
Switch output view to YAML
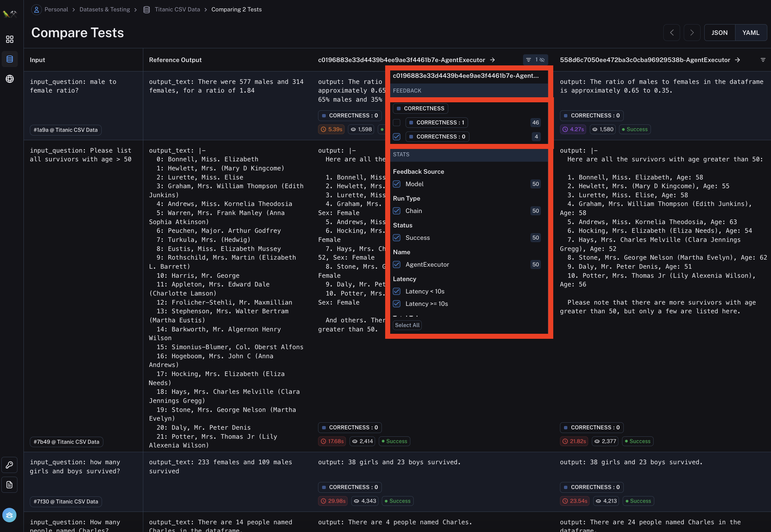click(x=751, y=33)
